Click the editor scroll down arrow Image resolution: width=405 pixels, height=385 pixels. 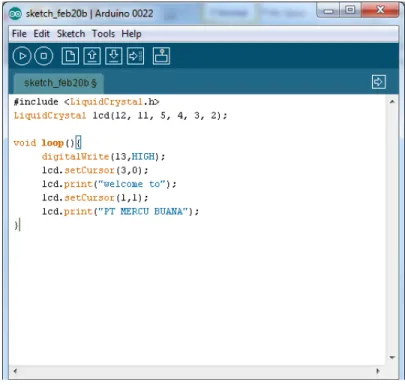coord(392,358)
